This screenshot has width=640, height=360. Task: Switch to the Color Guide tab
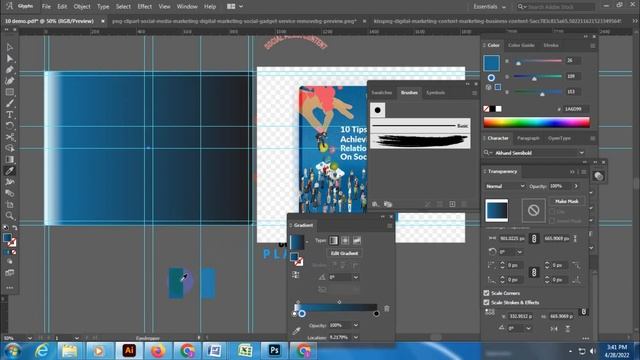[x=521, y=45]
